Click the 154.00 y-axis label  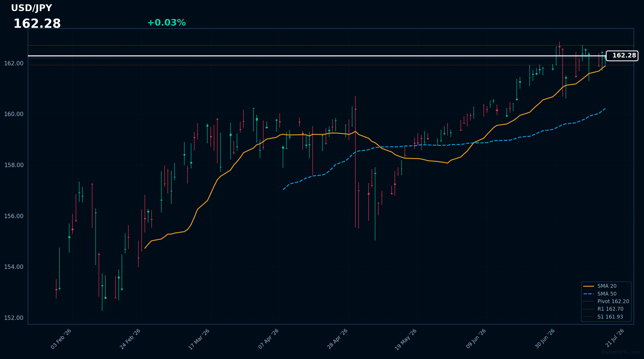pos(14,267)
